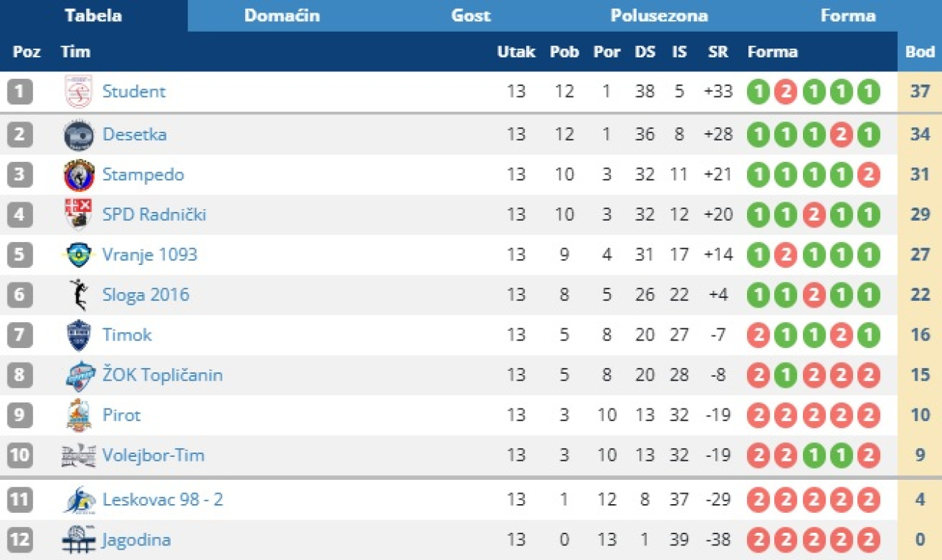Click the Stampedo team logo icon
942x560 pixels.
point(78,175)
